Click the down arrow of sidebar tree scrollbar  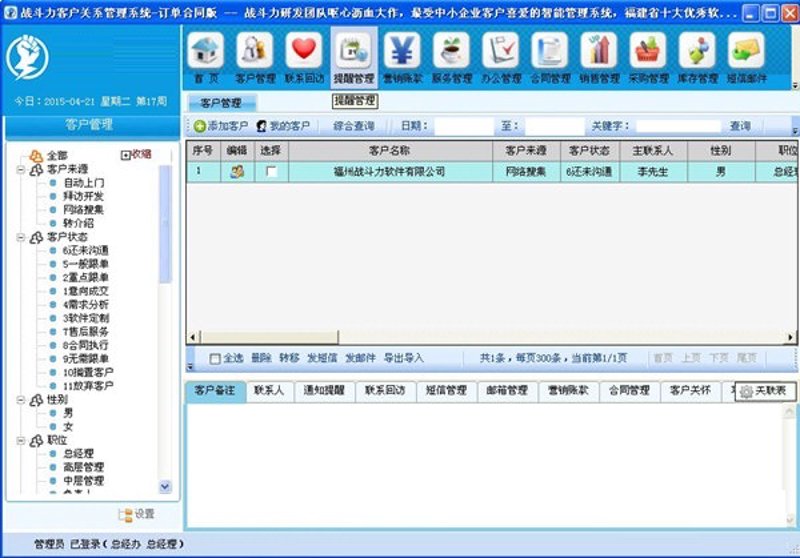tap(165, 486)
